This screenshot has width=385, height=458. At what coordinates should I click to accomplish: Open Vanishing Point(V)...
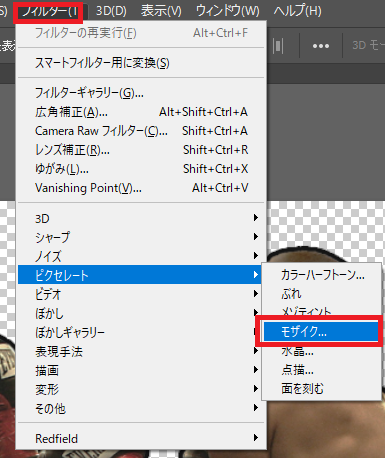[141, 188]
